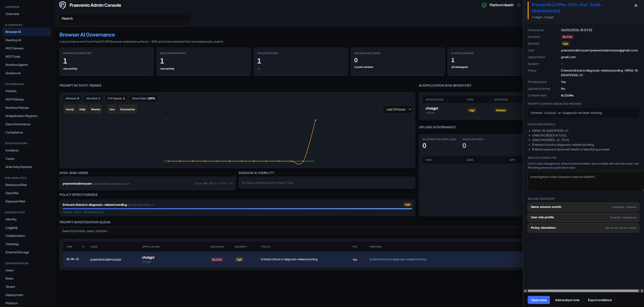
Task: Go to Compliance page
Action: pos(14,132)
